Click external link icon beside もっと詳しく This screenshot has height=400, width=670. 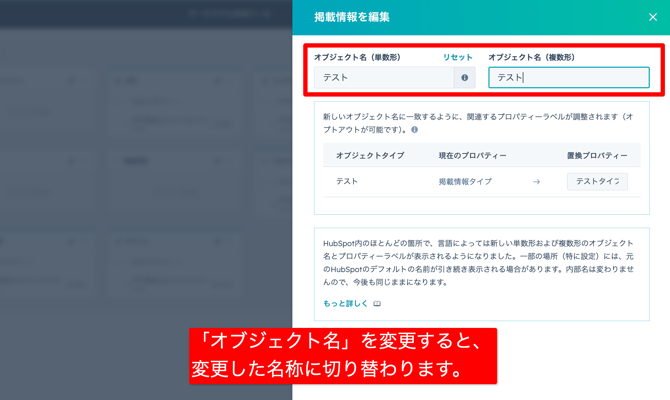(x=377, y=303)
